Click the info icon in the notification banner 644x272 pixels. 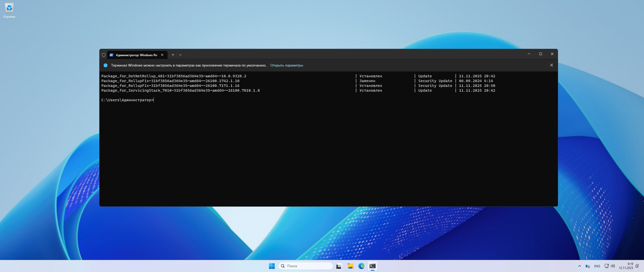[x=106, y=65]
